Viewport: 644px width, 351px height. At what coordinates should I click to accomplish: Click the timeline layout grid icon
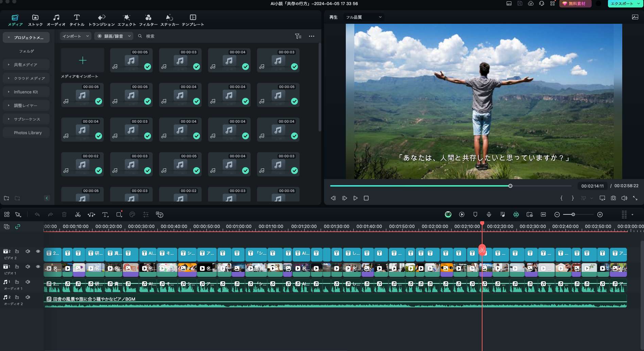[x=7, y=214]
